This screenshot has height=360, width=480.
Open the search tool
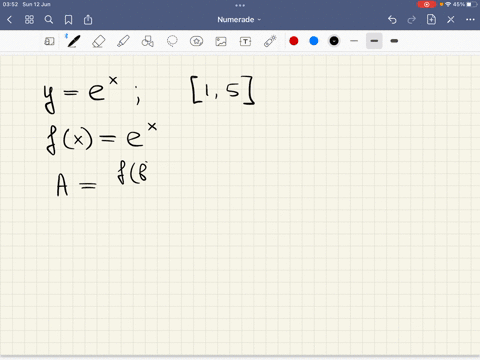pyautogui.click(x=49, y=20)
